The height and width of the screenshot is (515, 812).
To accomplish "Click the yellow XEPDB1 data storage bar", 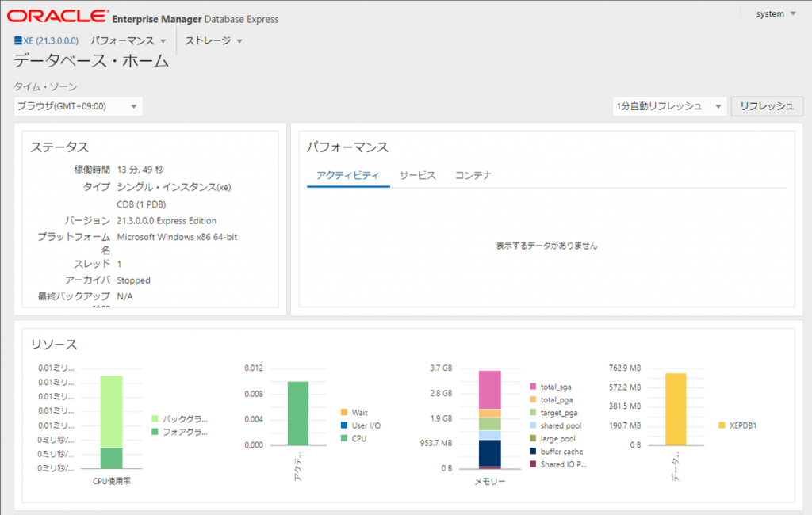I will click(676, 410).
